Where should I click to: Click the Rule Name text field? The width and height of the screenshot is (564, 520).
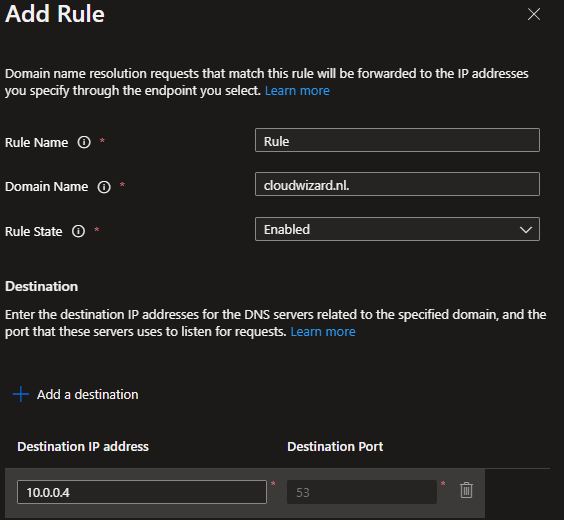click(x=397, y=140)
